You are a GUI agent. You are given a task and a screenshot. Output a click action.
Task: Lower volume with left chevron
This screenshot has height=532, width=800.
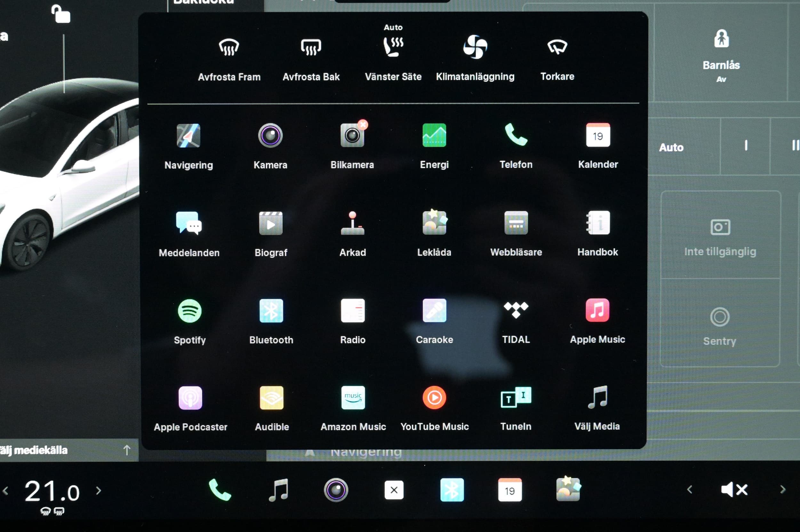point(689,489)
